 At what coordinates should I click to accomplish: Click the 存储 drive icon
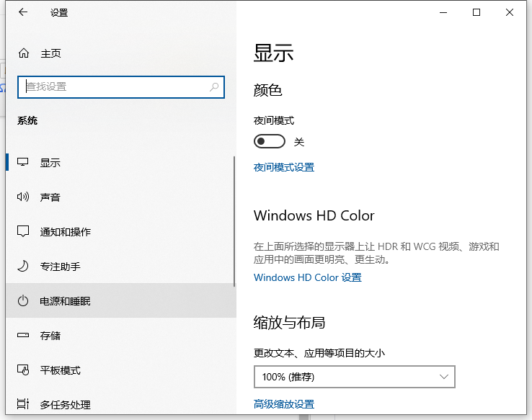pyautogui.click(x=23, y=336)
